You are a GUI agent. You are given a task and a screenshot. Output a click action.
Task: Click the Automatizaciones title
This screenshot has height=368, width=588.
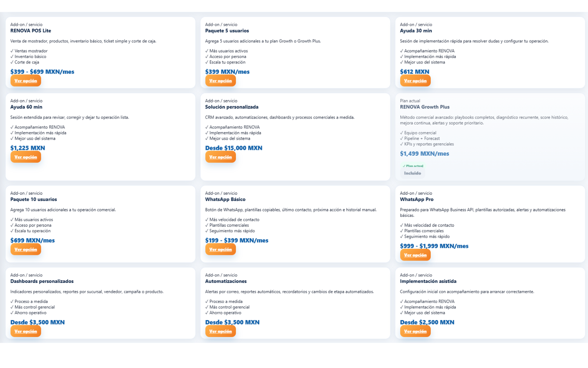[226, 281]
